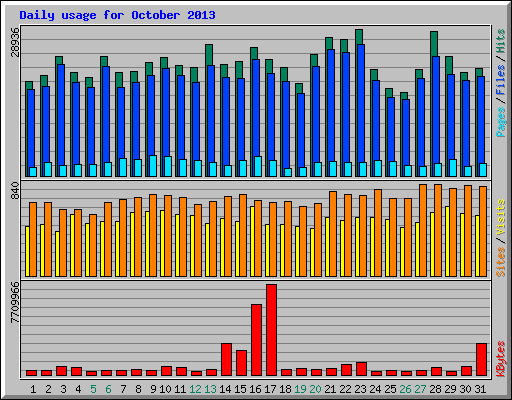Image resolution: width=512 pixels, height=400 pixels.
Task: Click the cyan Pages bar for day 18
Action: pos(288,172)
